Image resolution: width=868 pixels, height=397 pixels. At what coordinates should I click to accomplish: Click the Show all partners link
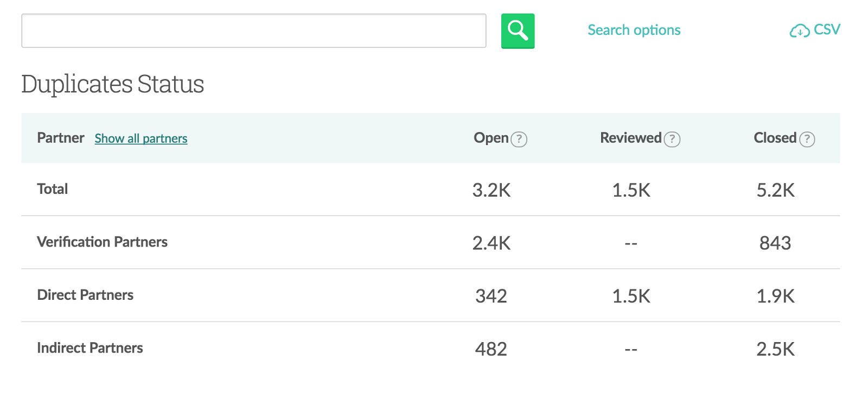(141, 138)
